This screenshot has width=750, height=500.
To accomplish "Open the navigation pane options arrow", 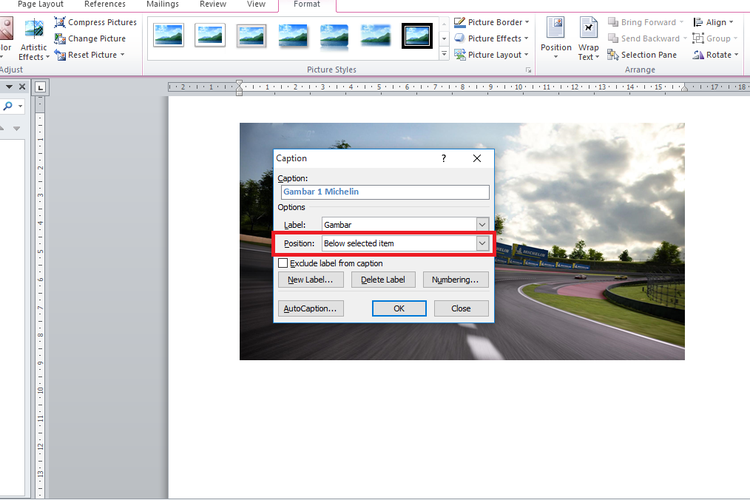I will 9,87.
